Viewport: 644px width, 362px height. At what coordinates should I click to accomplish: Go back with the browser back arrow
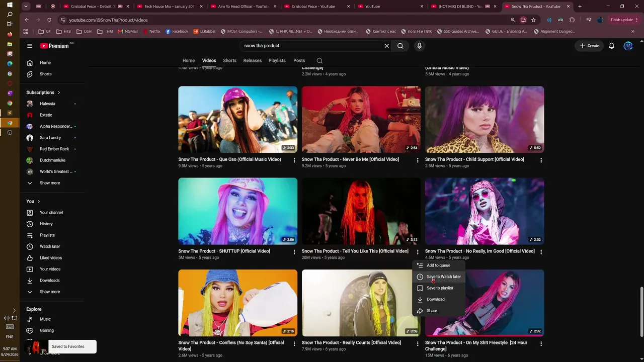point(27,20)
